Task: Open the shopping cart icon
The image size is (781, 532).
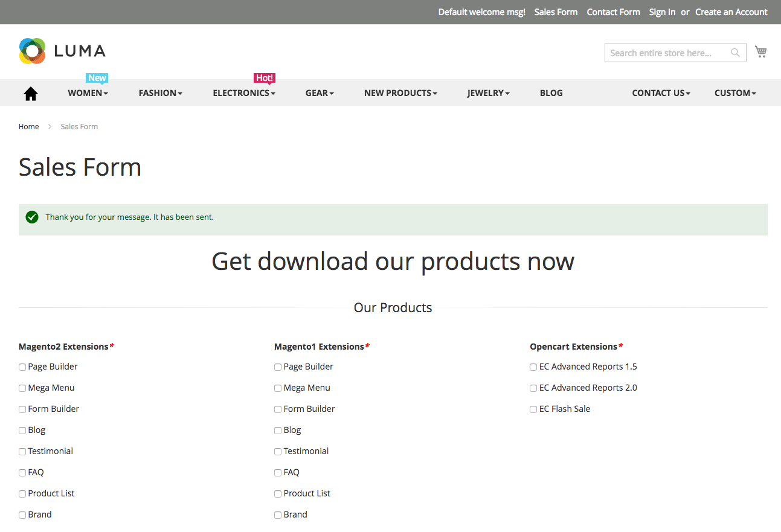Action: [760, 52]
